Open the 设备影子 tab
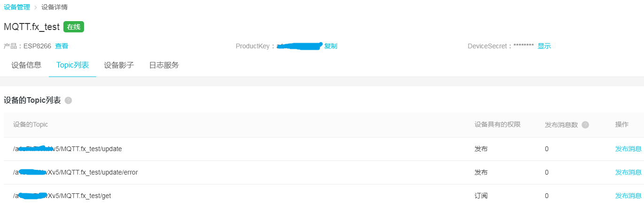Image resolution: width=644 pixels, height=206 pixels. [119, 65]
